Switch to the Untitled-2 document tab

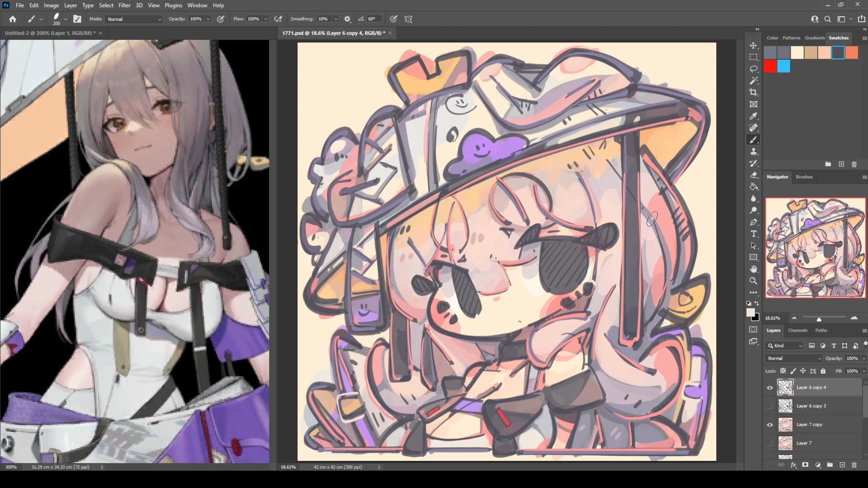click(x=50, y=33)
